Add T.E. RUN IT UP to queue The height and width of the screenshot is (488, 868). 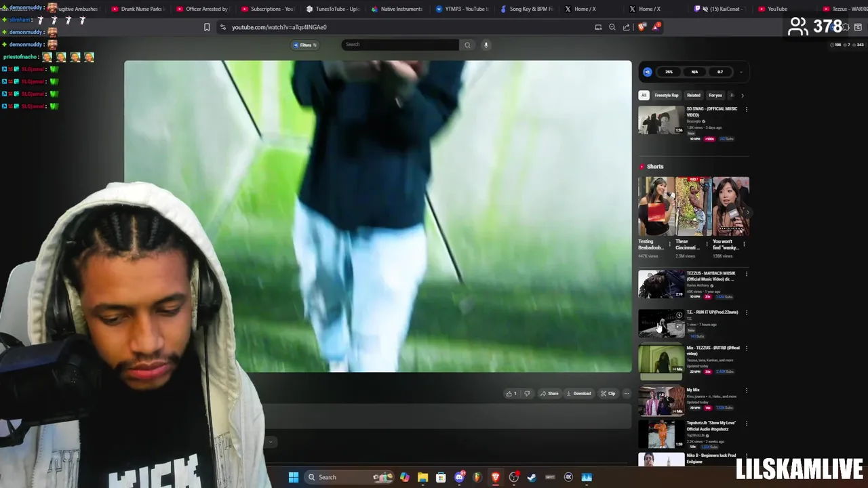point(679,325)
